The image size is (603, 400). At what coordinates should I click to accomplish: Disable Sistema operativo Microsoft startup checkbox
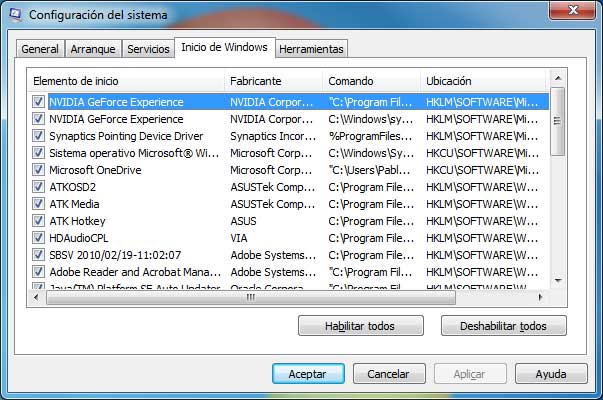click(38, 153)
